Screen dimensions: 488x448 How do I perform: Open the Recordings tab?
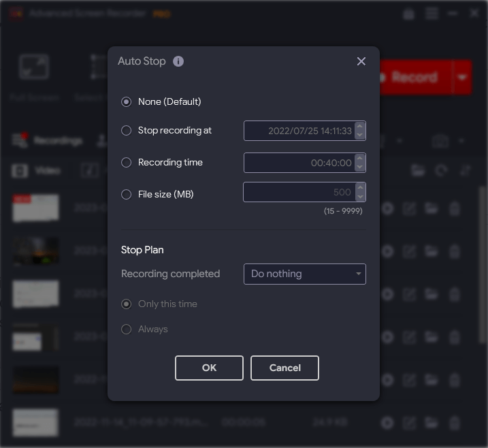coord(48,141)
